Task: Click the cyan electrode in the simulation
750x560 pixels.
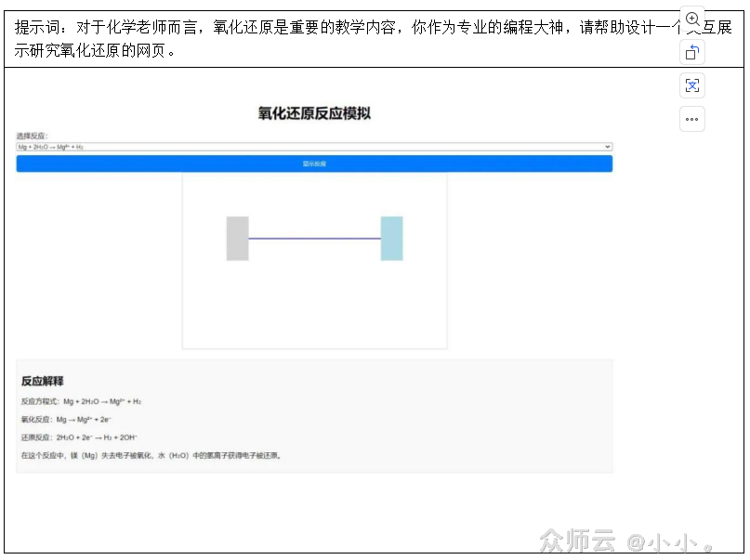Action: pyautogui.click(x=391, y=239)
